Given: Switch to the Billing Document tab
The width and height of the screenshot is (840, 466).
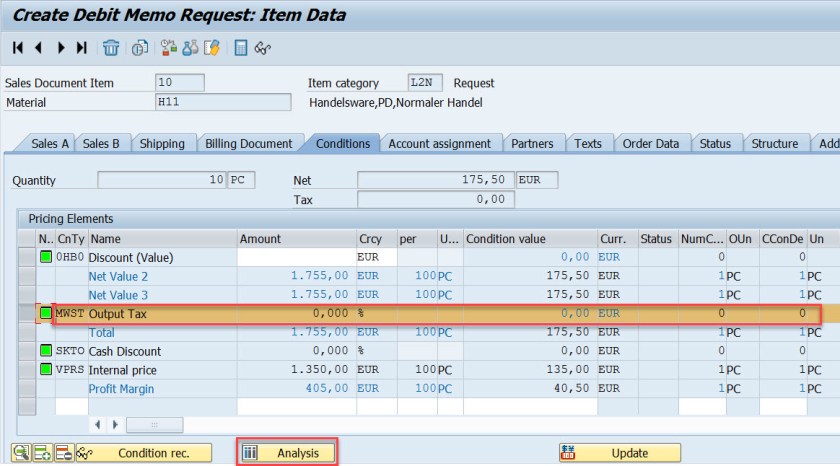Looking at the screenshot, I should click(x=248, y=144).
